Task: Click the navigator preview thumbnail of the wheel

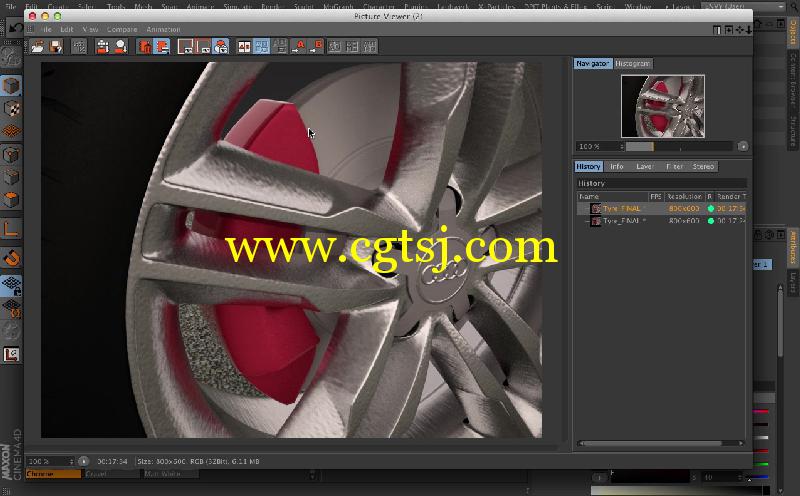Action: 663,106
